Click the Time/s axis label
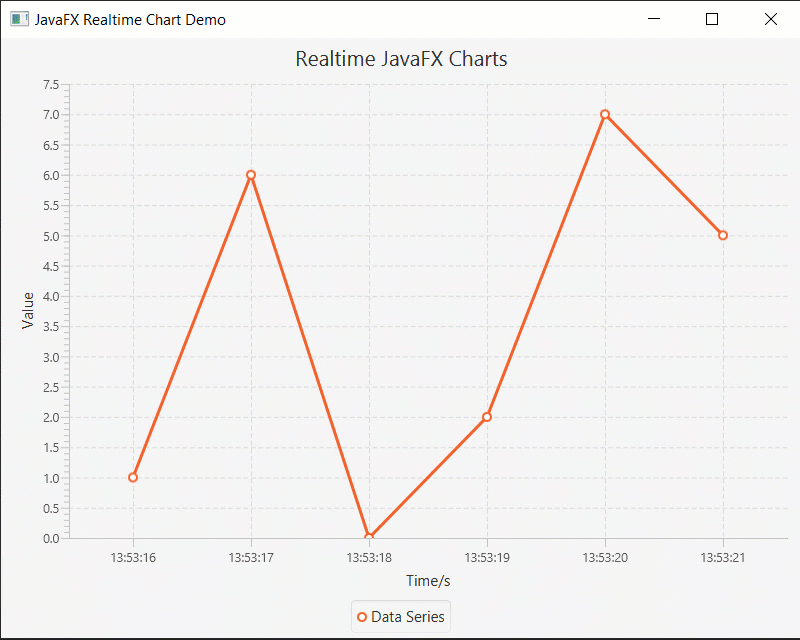This screenshot has height=640, width=800. click(x=427, y=580)
